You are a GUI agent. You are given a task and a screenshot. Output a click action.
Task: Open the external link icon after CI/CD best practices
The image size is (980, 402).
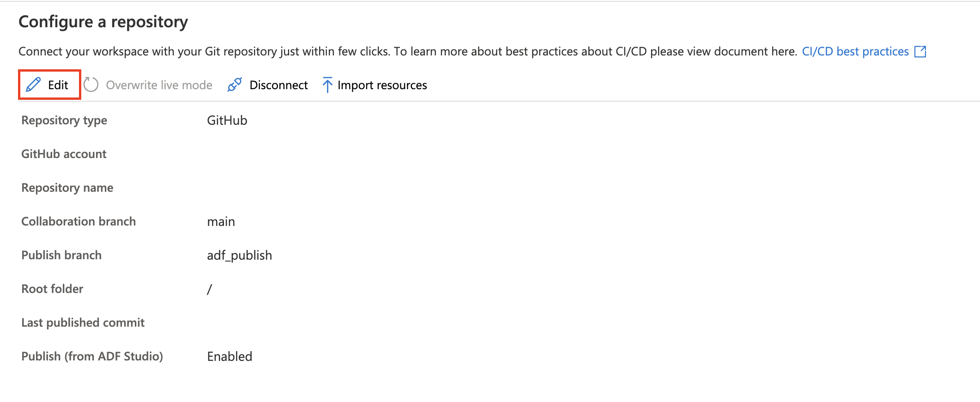(920, 51)
